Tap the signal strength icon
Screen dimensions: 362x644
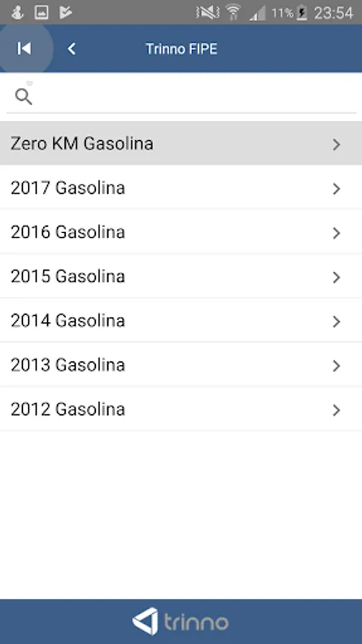tap(258, 13)
